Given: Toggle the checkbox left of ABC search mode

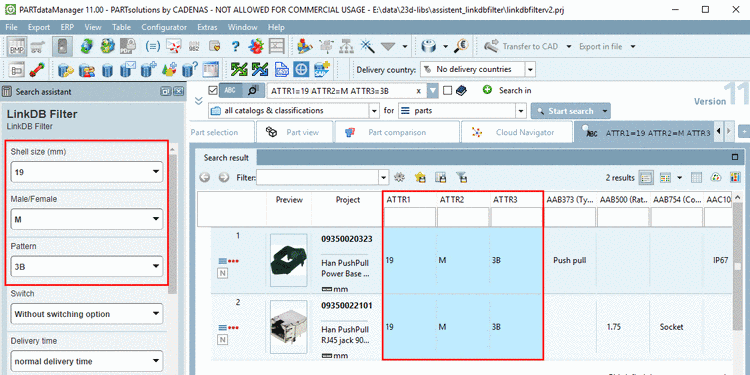Looking at the screenshot, I should [213, 90].
